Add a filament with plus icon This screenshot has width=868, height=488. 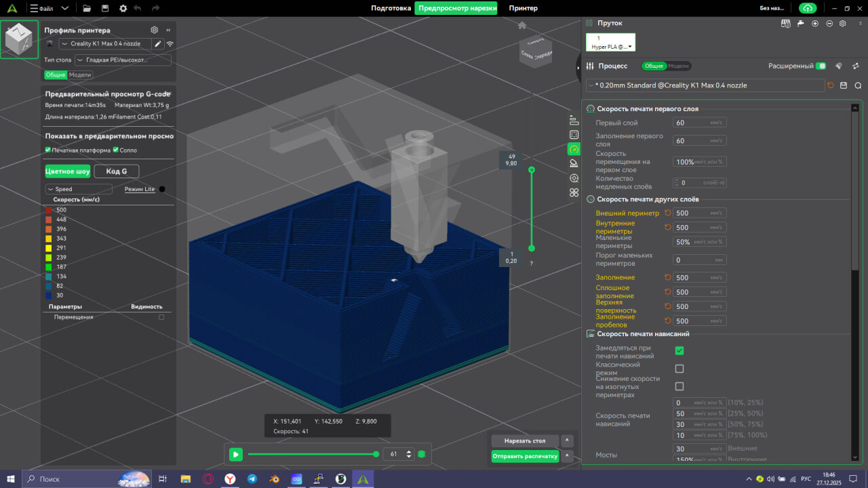coord(815,23)
